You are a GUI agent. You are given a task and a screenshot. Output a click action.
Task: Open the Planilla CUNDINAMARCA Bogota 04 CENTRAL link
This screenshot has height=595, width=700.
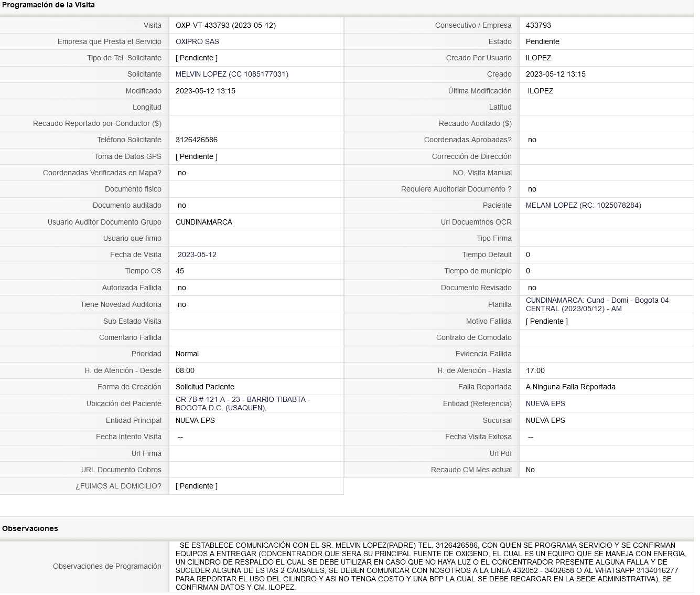597,304
